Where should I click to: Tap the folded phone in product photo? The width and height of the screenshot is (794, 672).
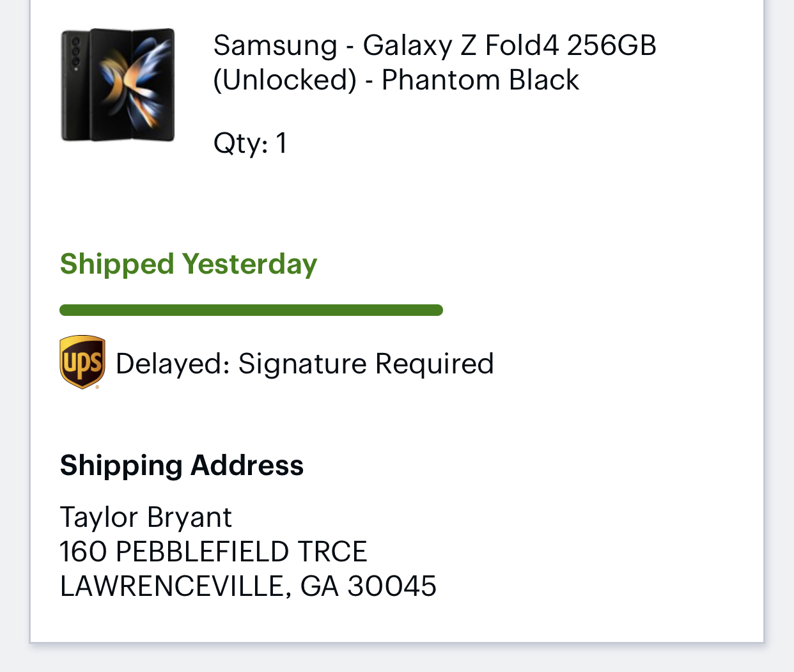78,83
